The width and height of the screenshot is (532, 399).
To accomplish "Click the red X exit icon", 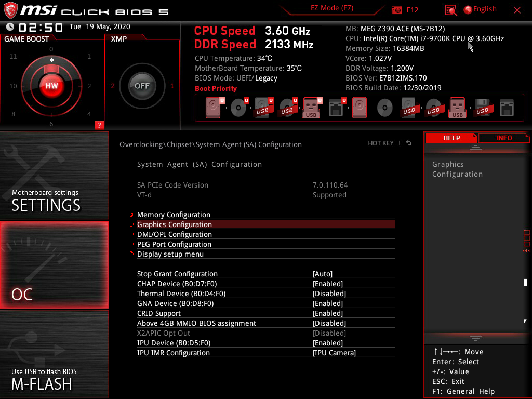I will click(517, 10).
